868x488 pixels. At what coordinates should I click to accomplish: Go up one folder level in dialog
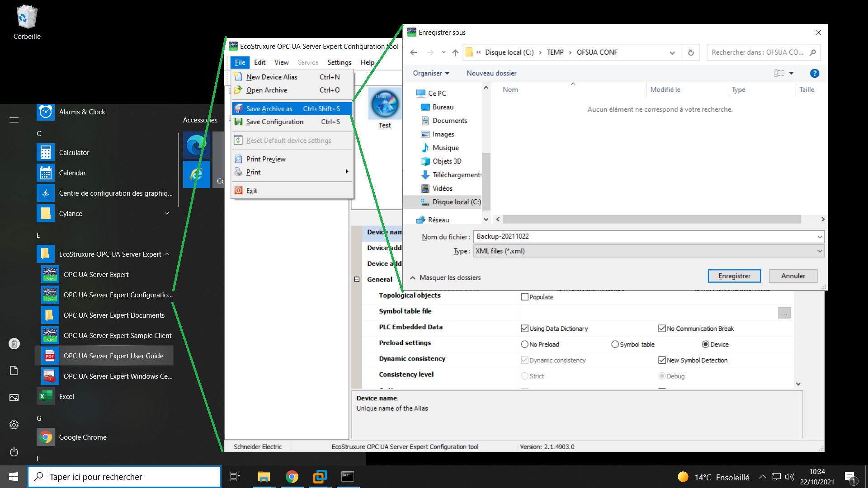point(455,52)
